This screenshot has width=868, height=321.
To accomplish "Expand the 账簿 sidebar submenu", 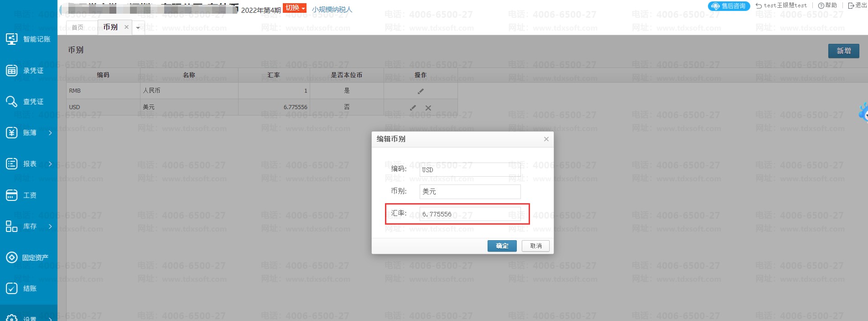I will (50, 133).
